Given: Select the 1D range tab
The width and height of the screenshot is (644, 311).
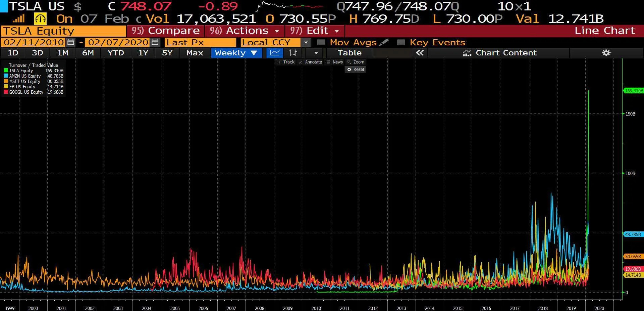Looking at the screenshot, I should coord(13,53).
